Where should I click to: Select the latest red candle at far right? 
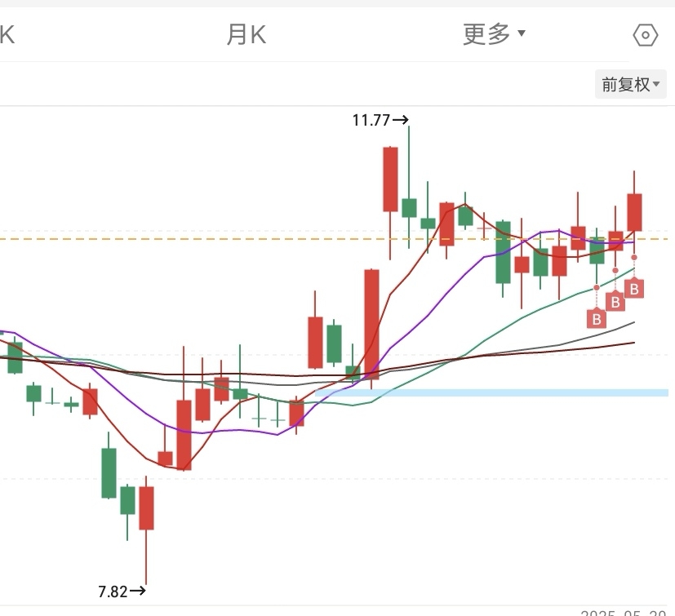[634, 212]
